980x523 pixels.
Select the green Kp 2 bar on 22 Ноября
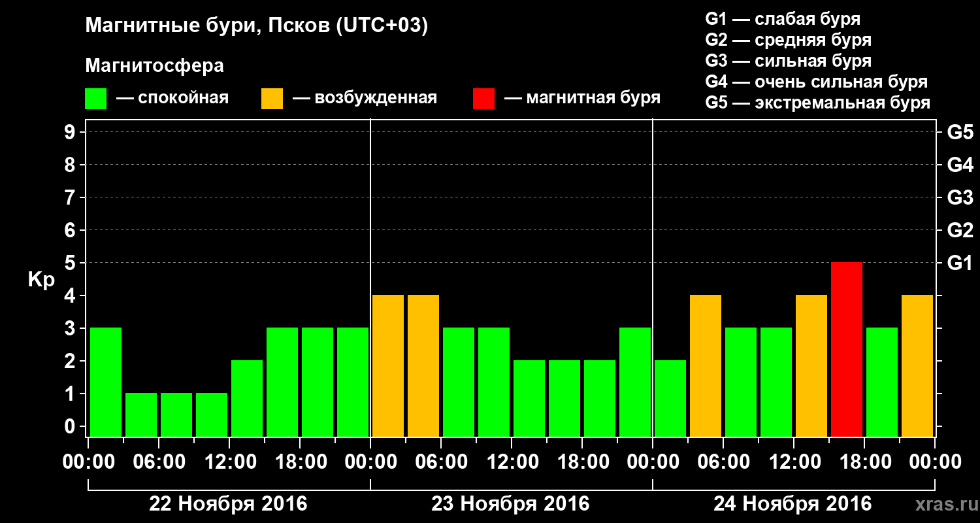click(247, 398)
